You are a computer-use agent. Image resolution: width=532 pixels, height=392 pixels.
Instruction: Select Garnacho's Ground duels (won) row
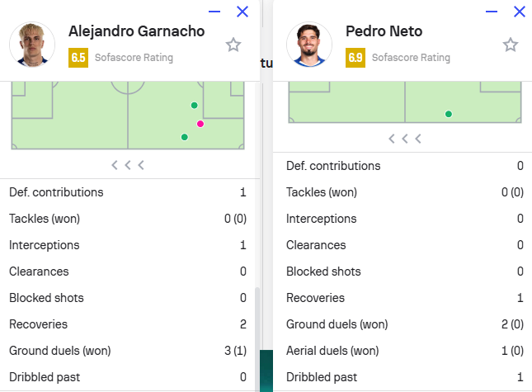[x=128, y=351]
